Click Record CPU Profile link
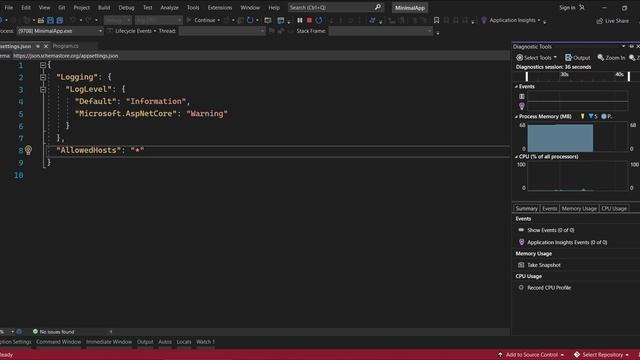This screenshot has width=640, height=360. coord(549,287)
